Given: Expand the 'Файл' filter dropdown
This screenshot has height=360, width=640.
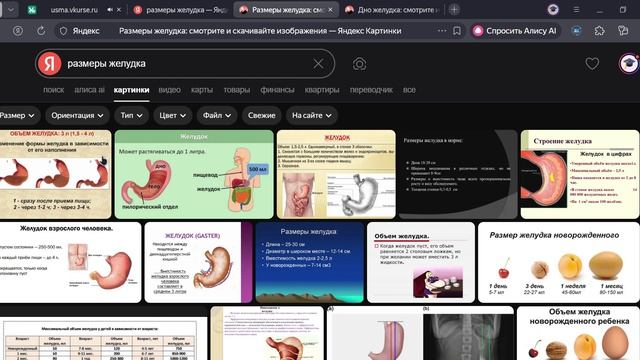Looking at the screenshot, I should coord(217,116).
